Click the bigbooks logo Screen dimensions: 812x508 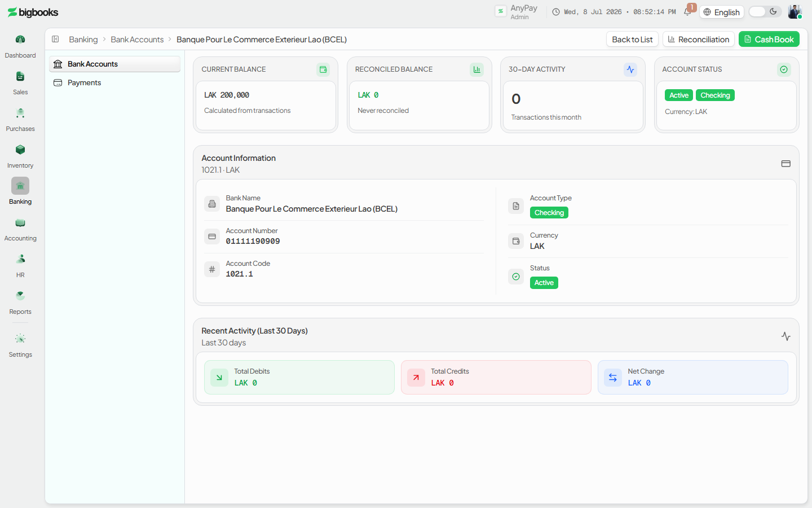coord(33,12)
